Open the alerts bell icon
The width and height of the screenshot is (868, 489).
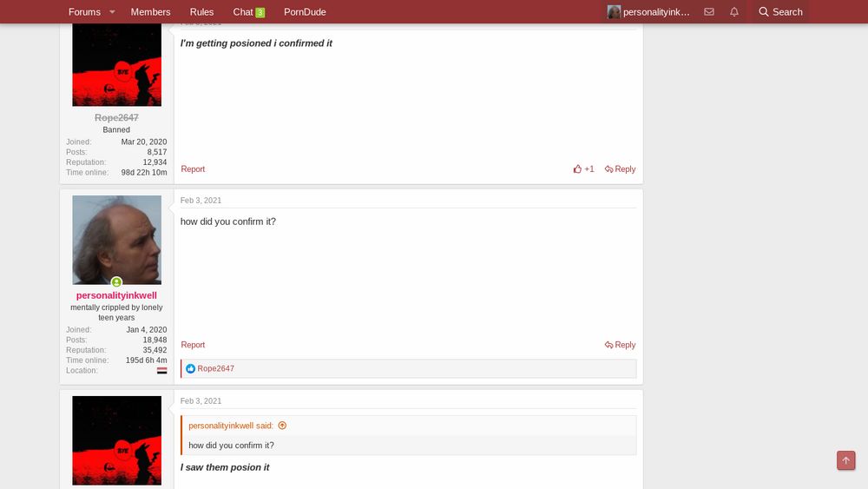tap(734, 11)
